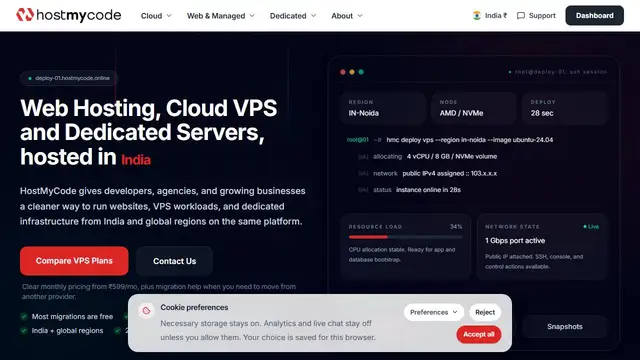Select the India ₹ currency option

pyautogui.click(x=490, y=16)
